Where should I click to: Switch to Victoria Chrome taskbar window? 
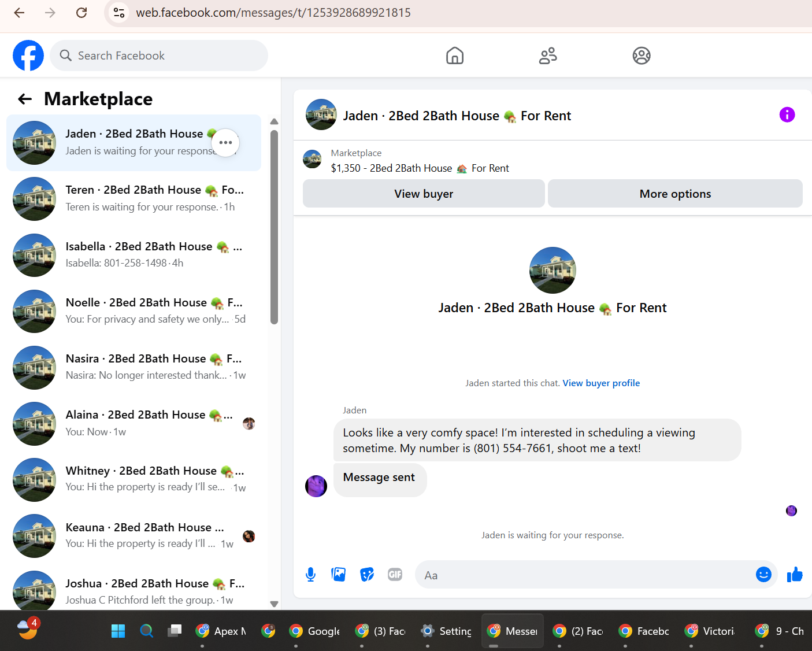(710, 631)
